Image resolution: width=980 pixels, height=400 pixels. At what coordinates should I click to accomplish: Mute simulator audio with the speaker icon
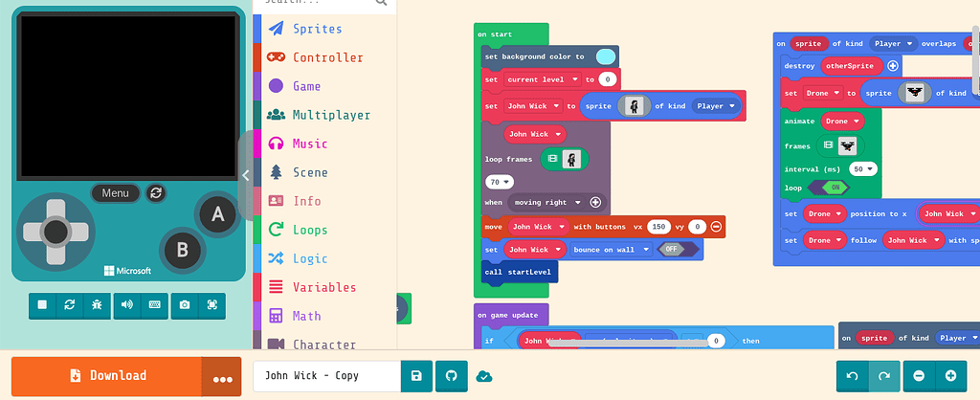coord(127,305)
